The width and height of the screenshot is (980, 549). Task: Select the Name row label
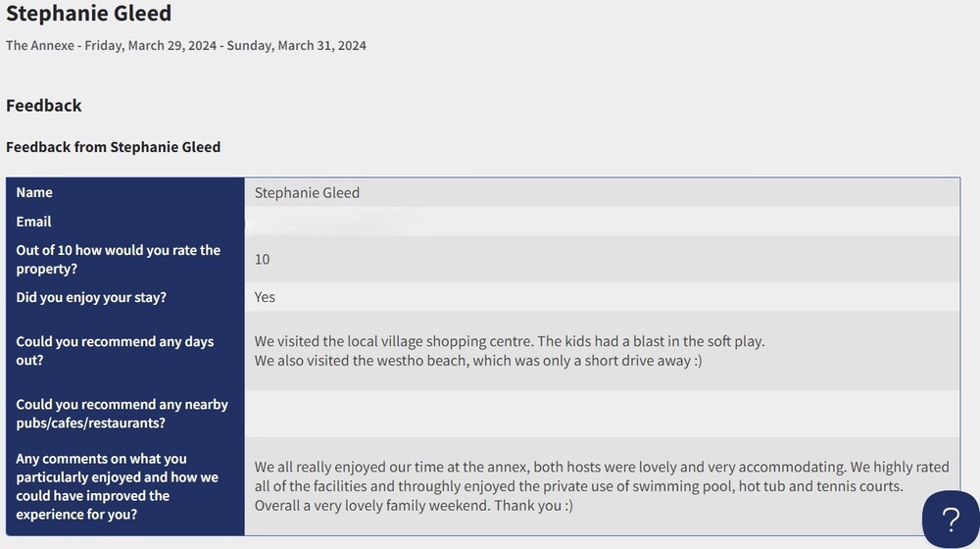pos(34,192)
